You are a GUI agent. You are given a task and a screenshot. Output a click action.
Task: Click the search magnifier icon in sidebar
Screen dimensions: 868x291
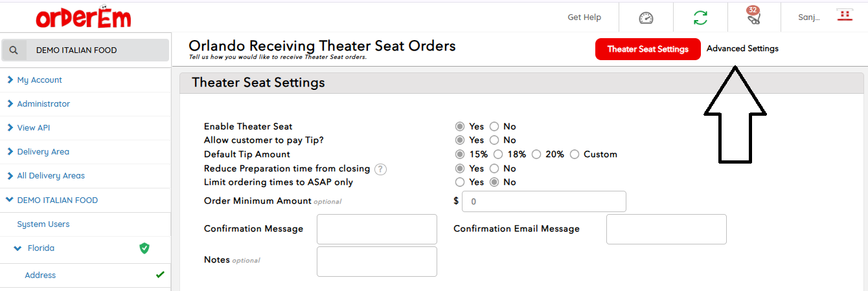pos(14,50)
